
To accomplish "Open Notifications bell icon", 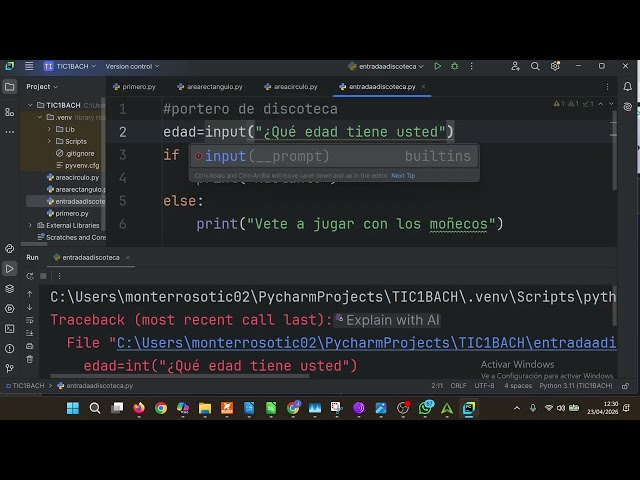I will point(627,87).
